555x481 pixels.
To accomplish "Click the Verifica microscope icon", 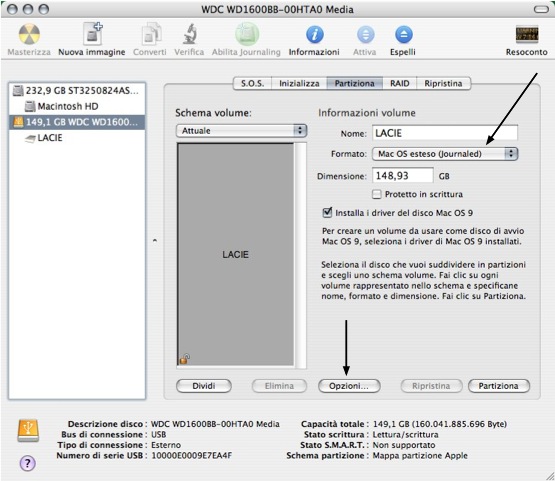I will pyautogui.click(x=190, y=34).
